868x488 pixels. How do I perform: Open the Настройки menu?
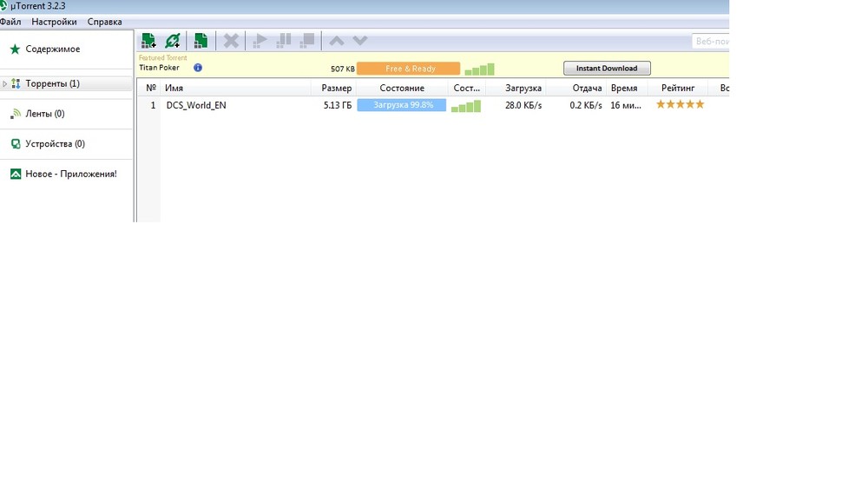click(54, 22)
